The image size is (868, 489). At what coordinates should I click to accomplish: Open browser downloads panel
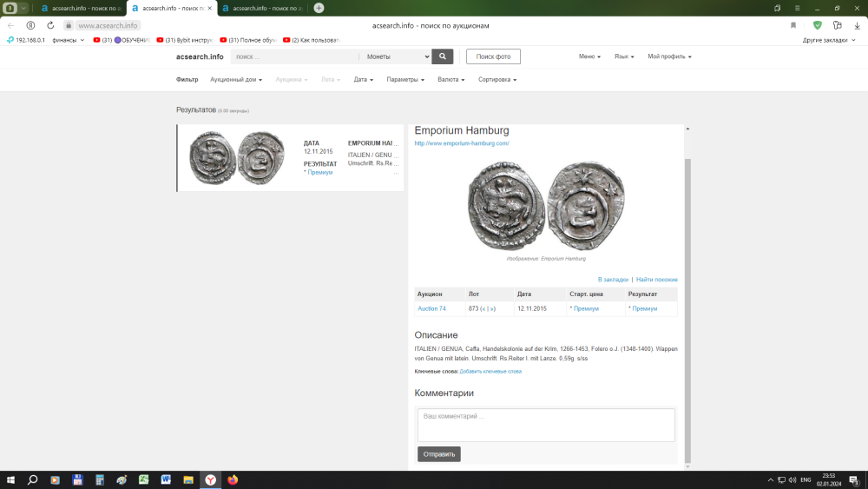point(857,25)
